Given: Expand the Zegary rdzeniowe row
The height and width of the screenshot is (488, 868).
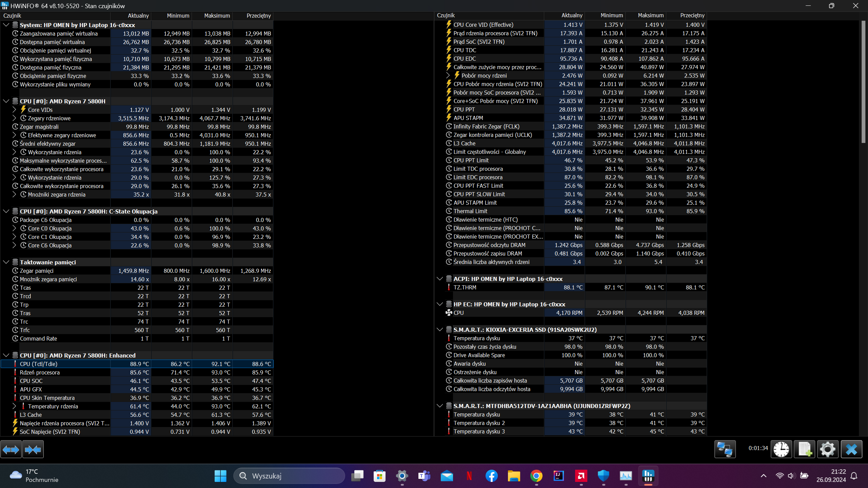Looking at the screenshot, I should [x=14, y=118].
